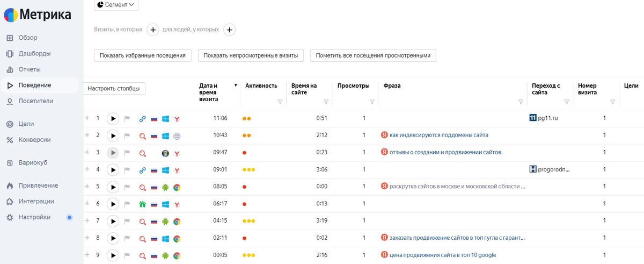Play visit recording at 09:47
The image size is (644, 264).
click(x=113, y=153)
